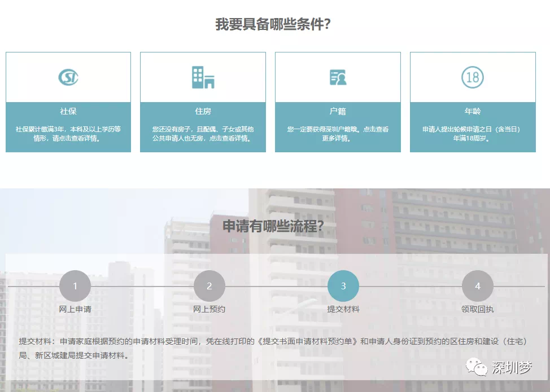The image size is (550, 392).
Task: Select highlighted step 3 circle
Action: [343, 286]
